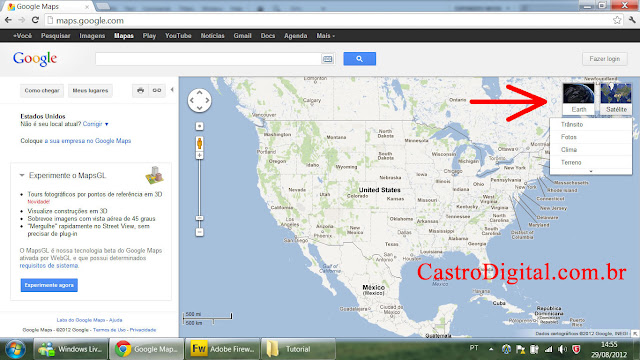
Task: Click the printer icon
Action: point(140,91)
